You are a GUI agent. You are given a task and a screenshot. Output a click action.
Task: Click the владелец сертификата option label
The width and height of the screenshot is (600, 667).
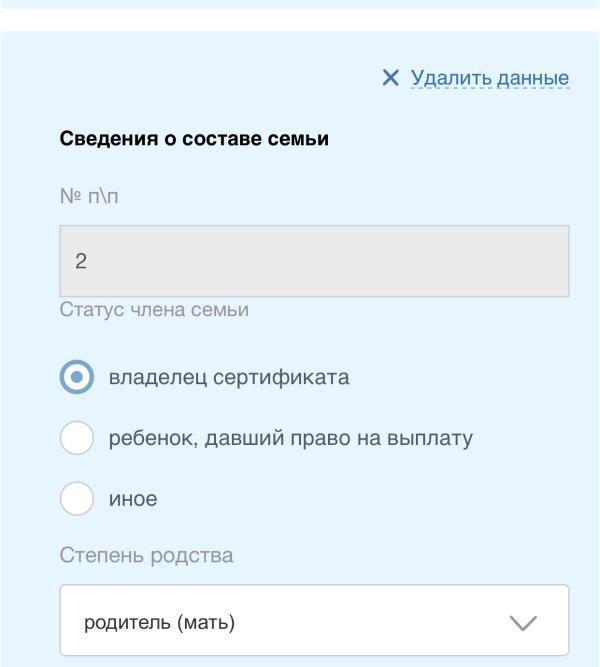coord(229,378)
